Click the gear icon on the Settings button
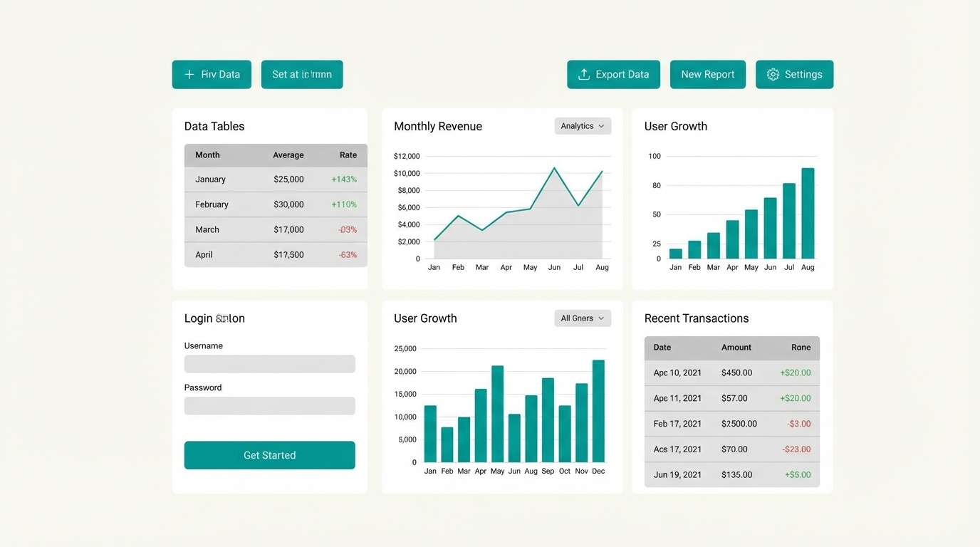The width and height of the screenshot is (980, 547). pos(773,74)
